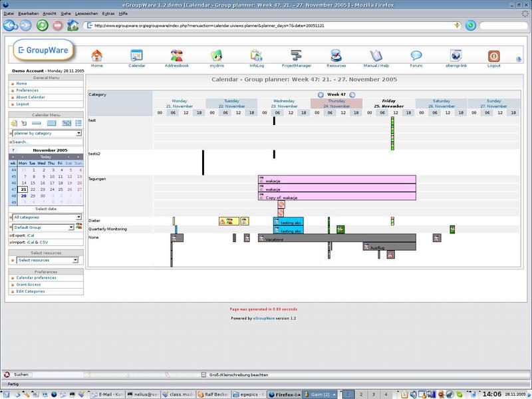This screenshot has width=532, height=399.
Task: Click the Resources app icon
Action: 336,56
